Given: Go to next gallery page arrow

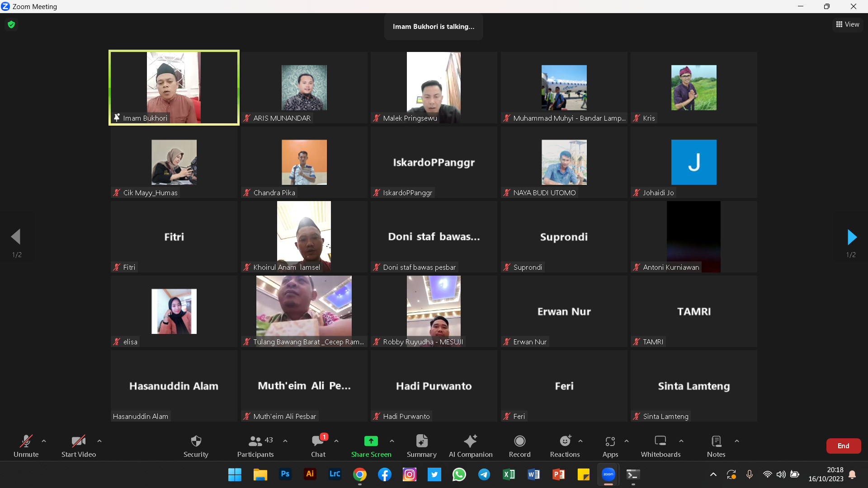Looking at the screenshot, I should click(x=852, y=237).
